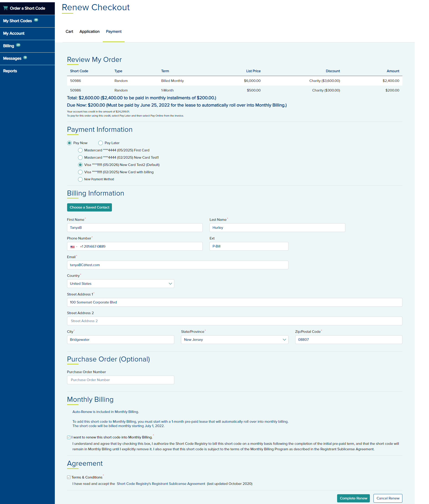Image resolution: width=429 pixels, height=504 pixels.
Task: Click the US flag country code selector
Action: tap(73, 247)
